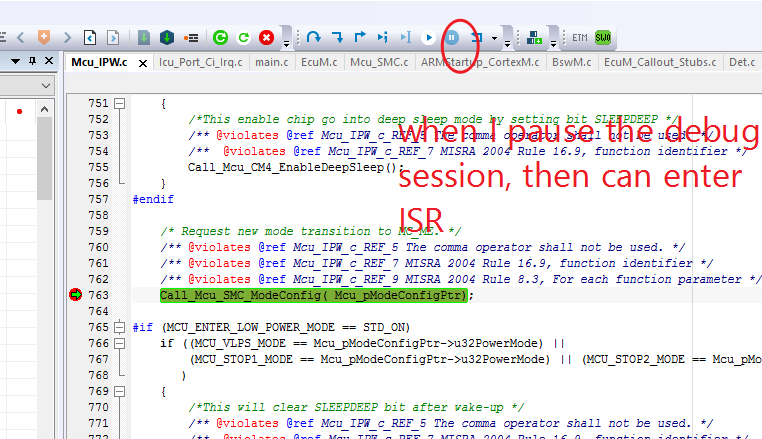This screenshot has height=439, width=762.
Task: Click MCU_VLPS_MODE on line 766
Action: click(241, 343)
